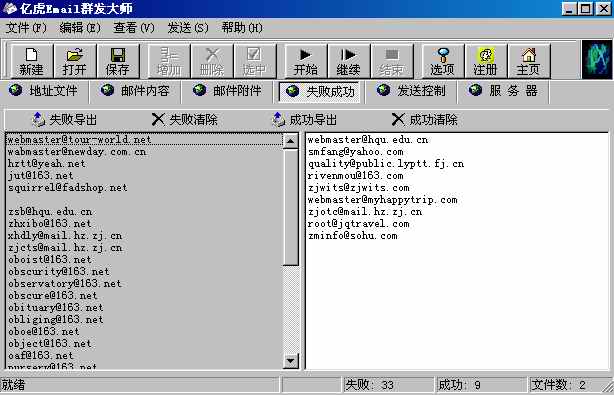Open the 帮助(H) menu
614x395 pixels.
pos(242,28)
